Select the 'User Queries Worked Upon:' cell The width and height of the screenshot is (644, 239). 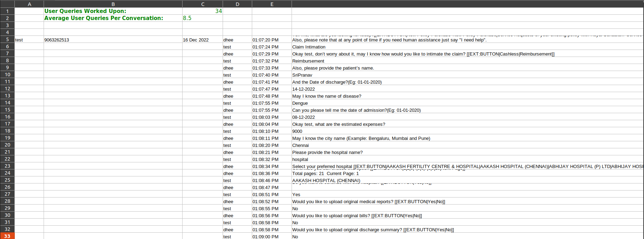[x=113, y=11]
